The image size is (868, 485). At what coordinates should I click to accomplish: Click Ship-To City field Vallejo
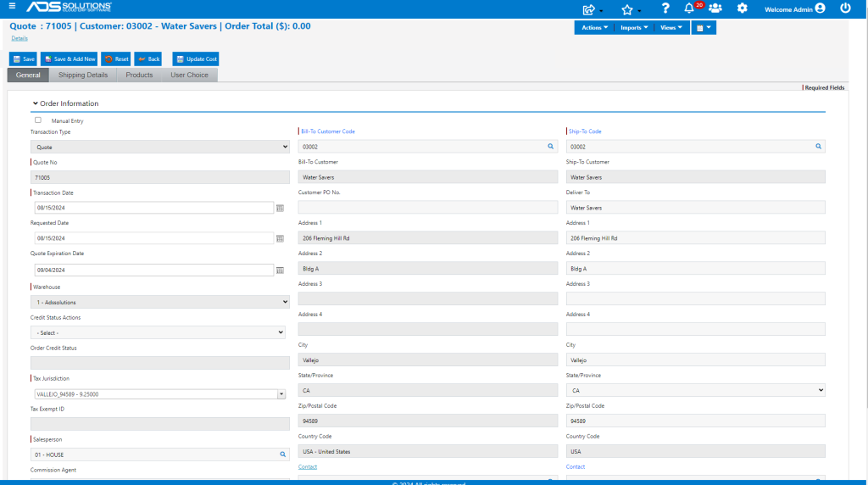[x=695, y=360]
